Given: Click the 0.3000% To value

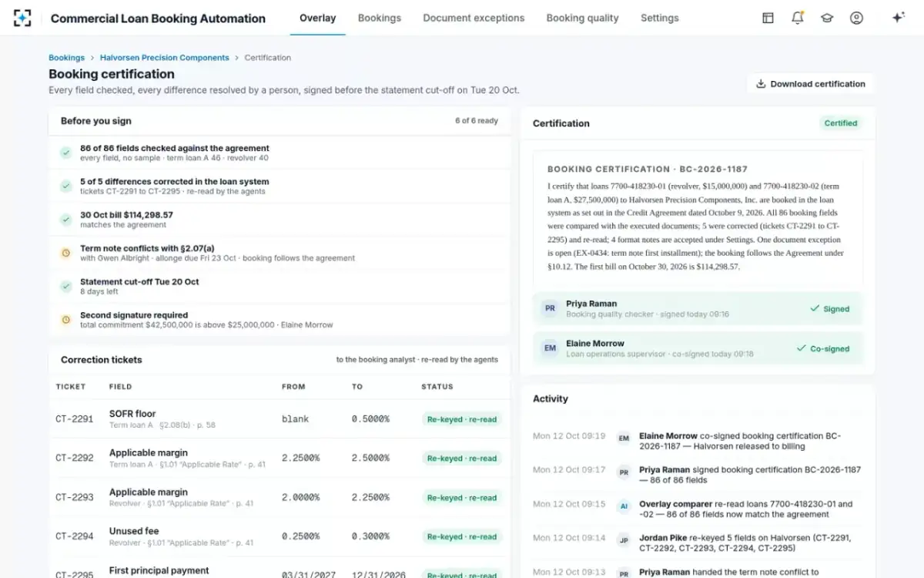Looking at the screenshot, I should click(370, 537).
